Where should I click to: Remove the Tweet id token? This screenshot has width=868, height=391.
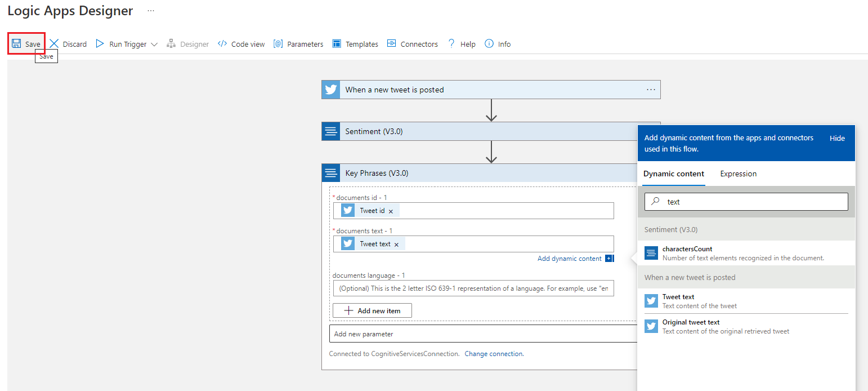pyautogui.click(x=391, y=211)
